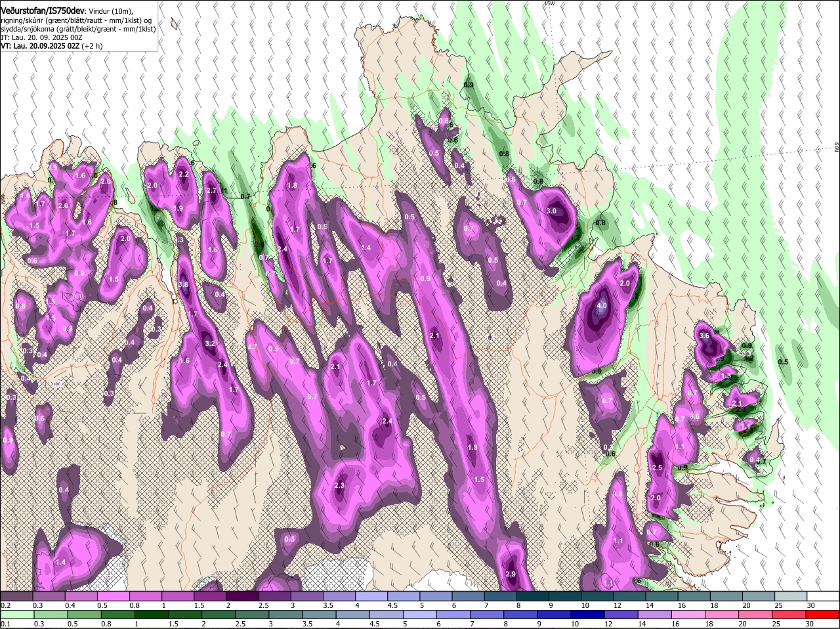The image size is (840, 629).
Task: Click bright magenta swatch between 0.5 and 0.8, purple scale
Action: [113, 596]
